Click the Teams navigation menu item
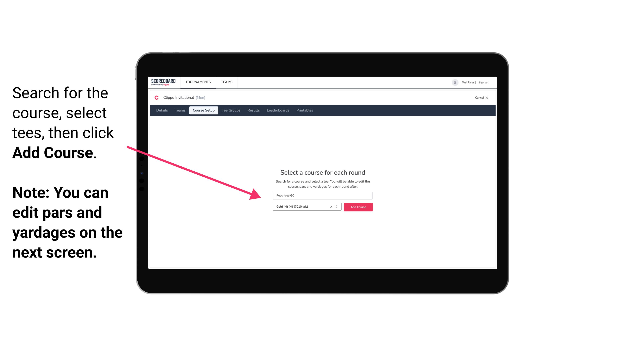 click(x=226, y=82)
